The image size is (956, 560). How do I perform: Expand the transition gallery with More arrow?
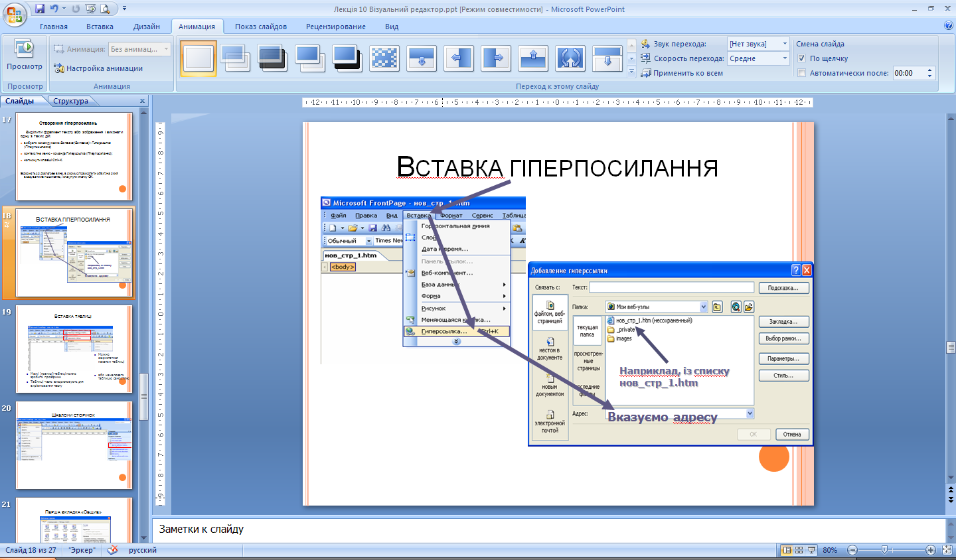pyautogui.click(x=631, y=71)
